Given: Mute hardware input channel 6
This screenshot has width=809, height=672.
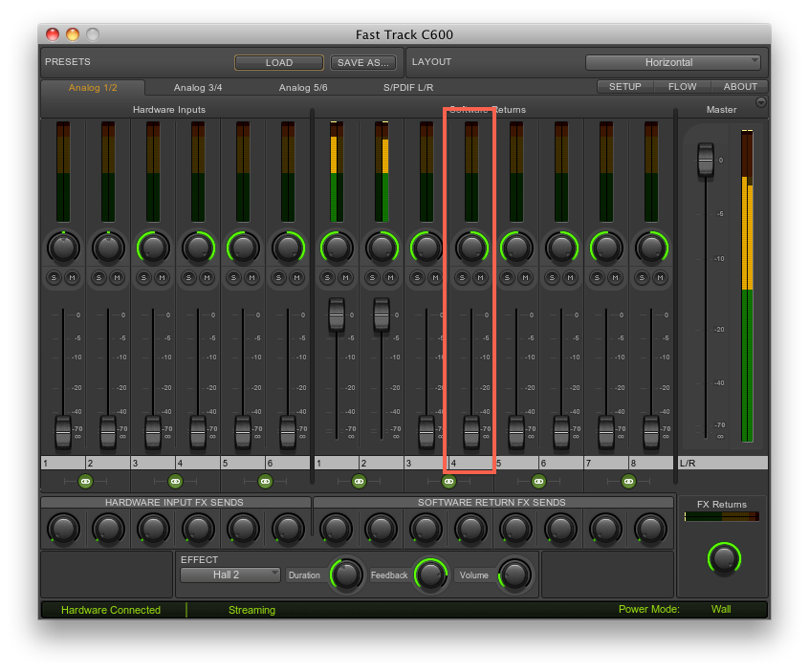Looking at the screenshot, I should click(x=296, y=277).
